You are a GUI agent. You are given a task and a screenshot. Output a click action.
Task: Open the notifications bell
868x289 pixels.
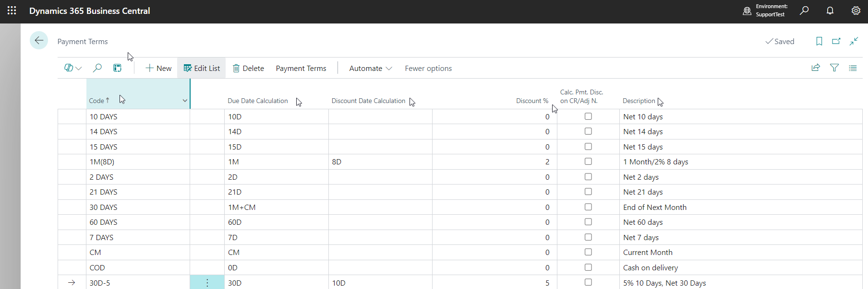[x=830, y=11]
